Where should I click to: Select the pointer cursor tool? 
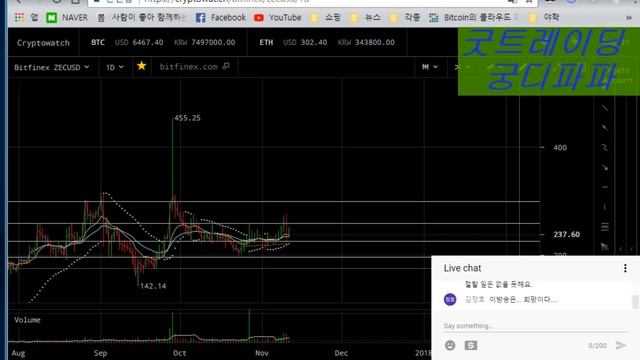tap(605, 247)
